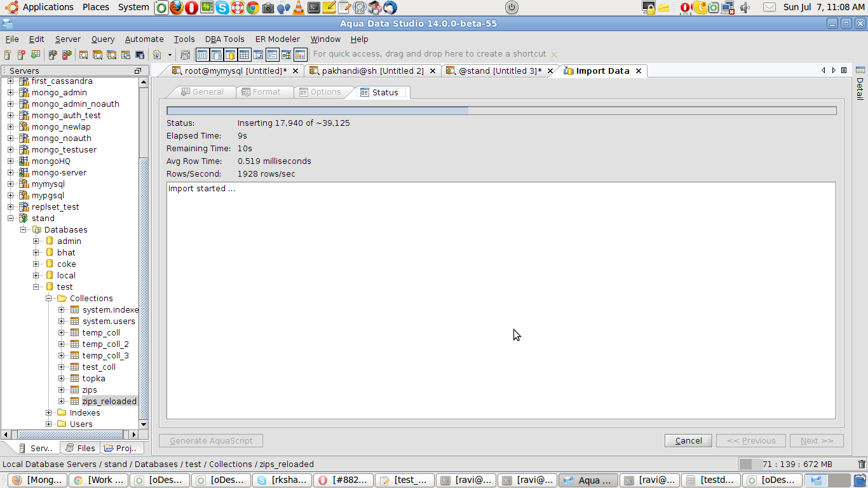Click the import progress bar
868x488 pixels.
pos(501,111)
